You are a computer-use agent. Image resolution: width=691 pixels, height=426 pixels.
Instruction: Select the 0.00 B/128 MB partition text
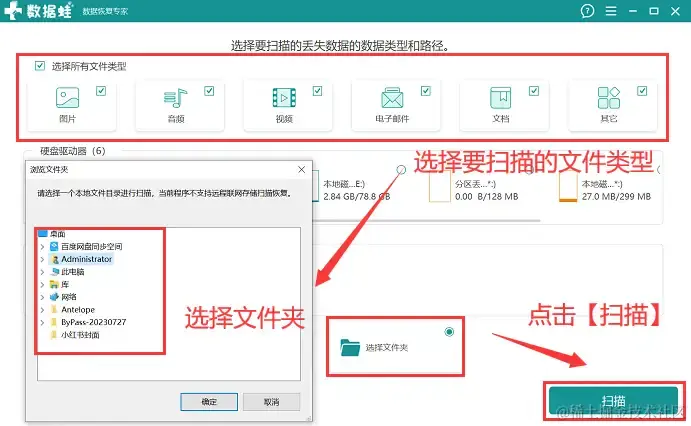tap(487, 196)
